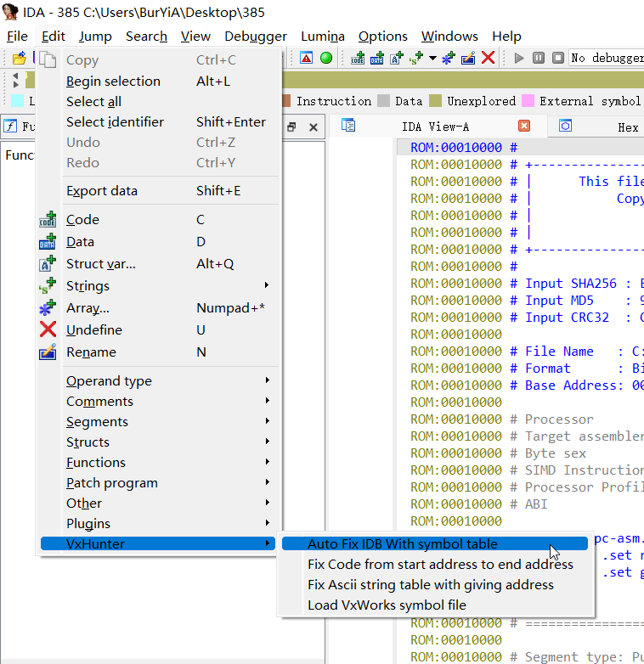Choose Export data from Edit menu
644x664 pixels.
[x=102, y=190]
